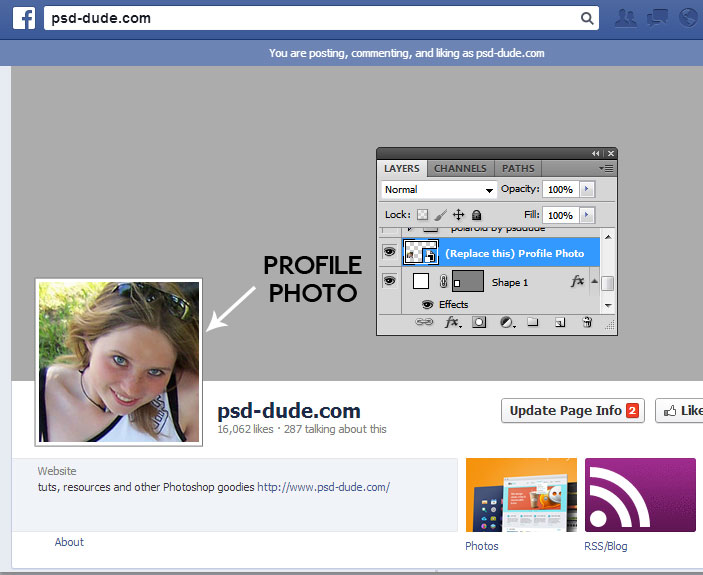Select the Shape 1 layer name
Viewport: 703px width, 575px height.
[x=510, y=282]
